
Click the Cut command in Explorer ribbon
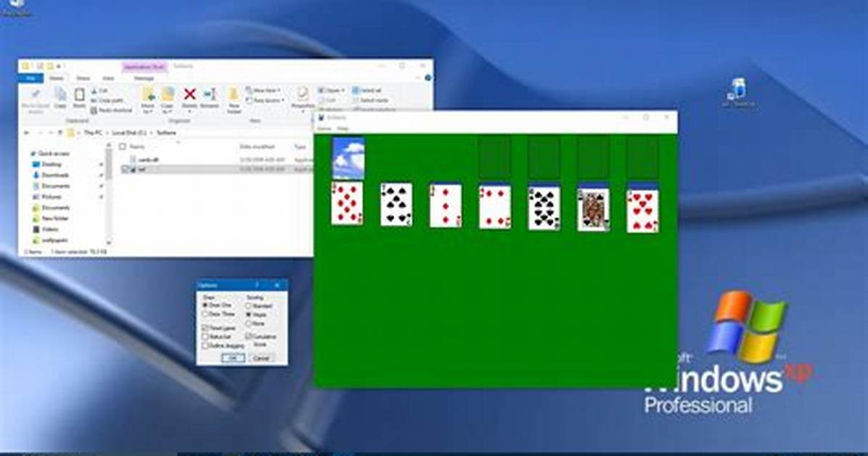tap(99, 91)
